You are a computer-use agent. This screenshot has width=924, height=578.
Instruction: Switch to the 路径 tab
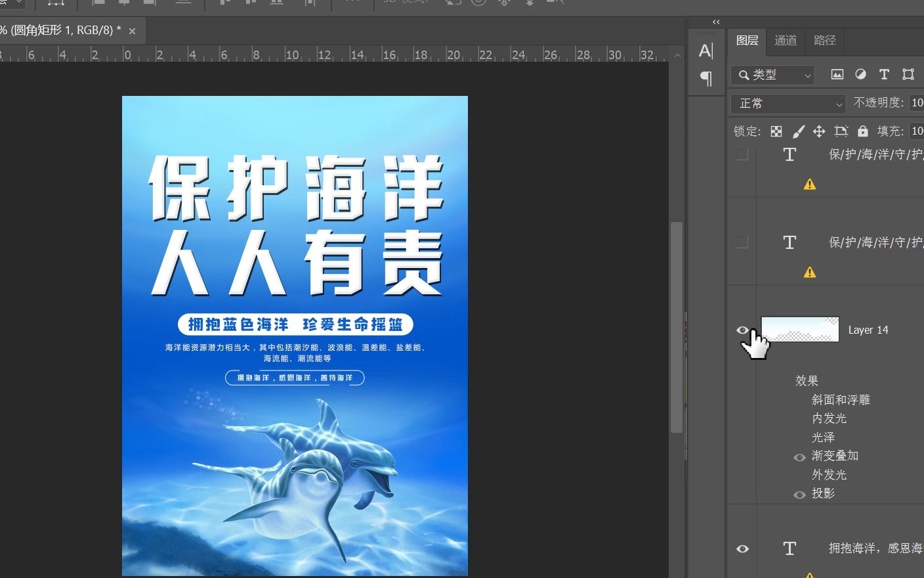pos(824,41)
